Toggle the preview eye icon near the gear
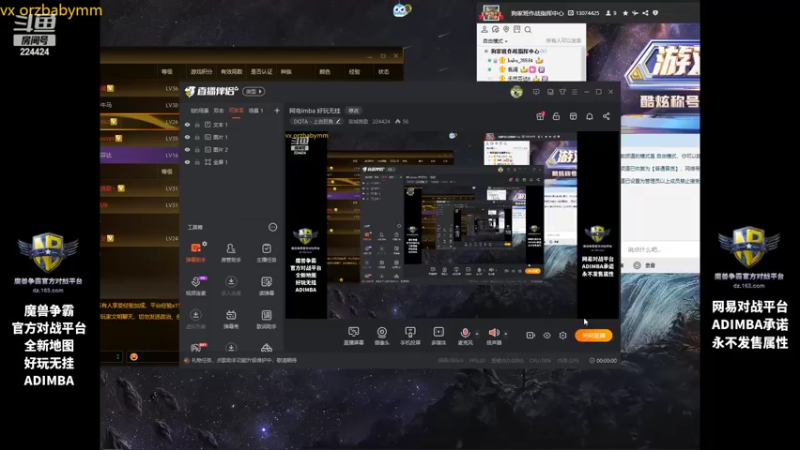Screen dimensions: 800x450 pos(546,335)
